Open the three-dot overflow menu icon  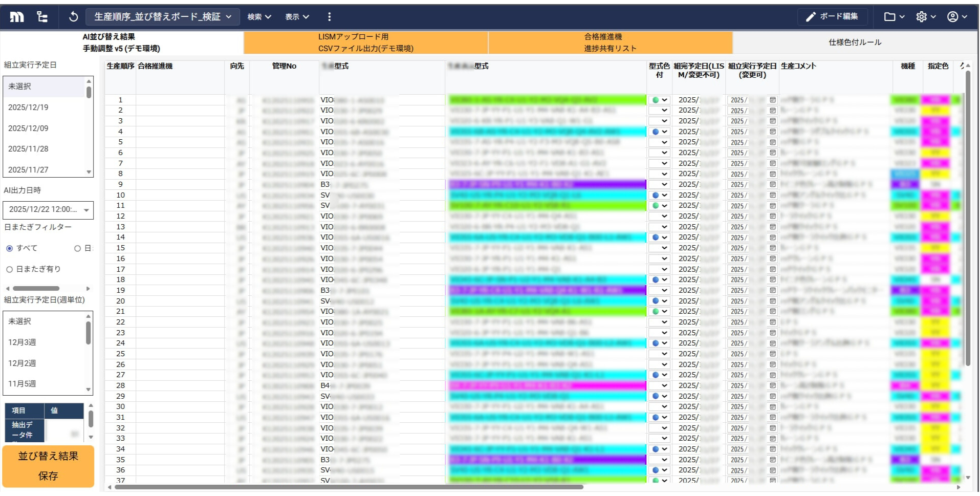[330, 16]
